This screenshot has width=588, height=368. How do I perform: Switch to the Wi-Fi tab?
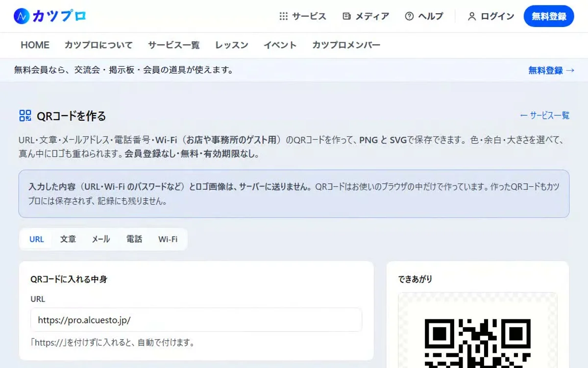(x=168, y=239)
